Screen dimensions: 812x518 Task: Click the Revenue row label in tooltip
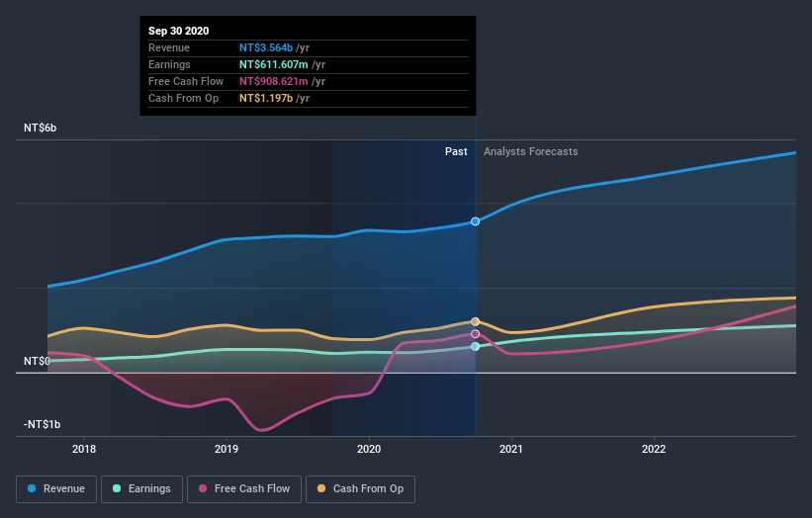(169, 47)
